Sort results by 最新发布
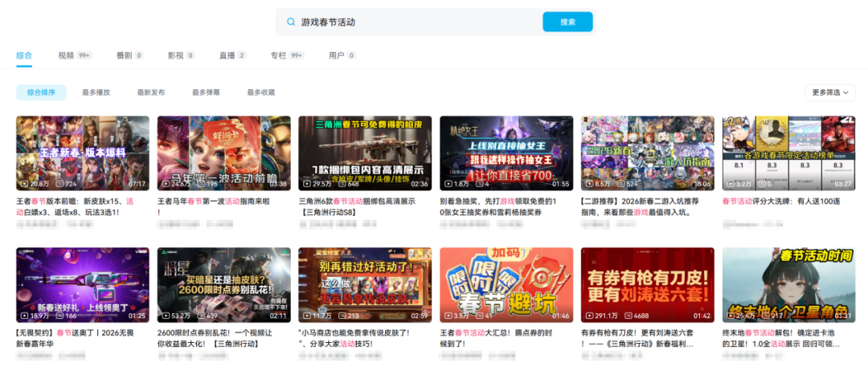 pos(150,92)
